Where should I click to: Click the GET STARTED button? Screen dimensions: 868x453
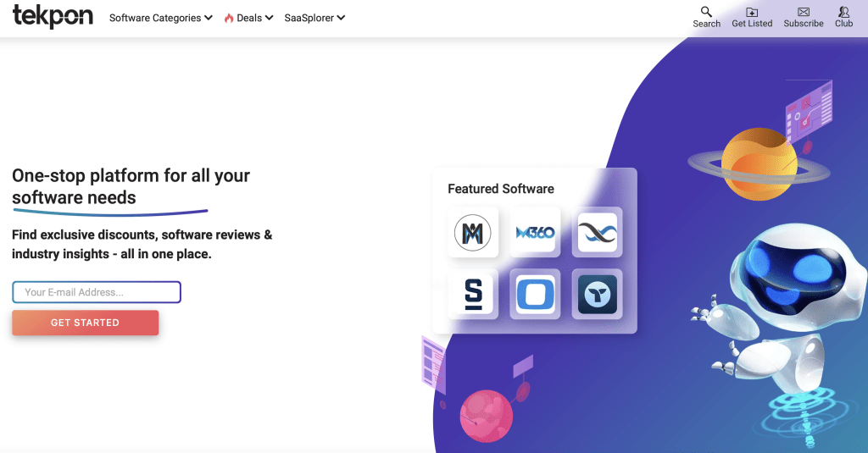(86, 323)
